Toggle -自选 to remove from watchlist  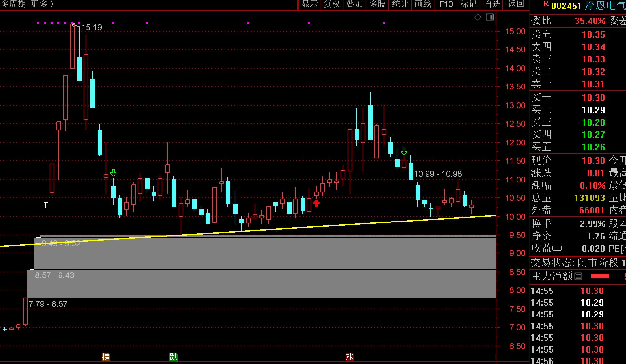(x=491, y=4)
